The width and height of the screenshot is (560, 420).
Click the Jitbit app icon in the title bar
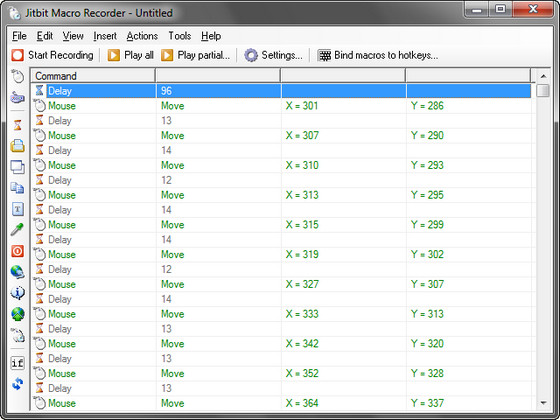15,13
